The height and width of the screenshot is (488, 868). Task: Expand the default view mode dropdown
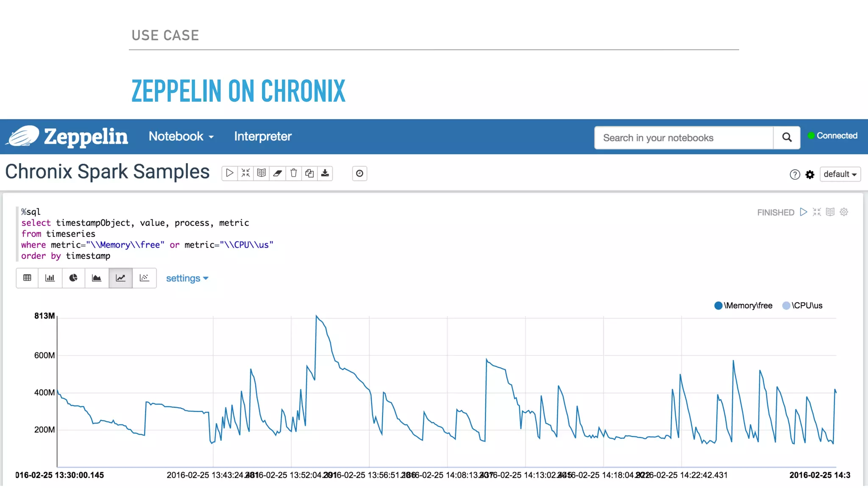pos(840,174)
